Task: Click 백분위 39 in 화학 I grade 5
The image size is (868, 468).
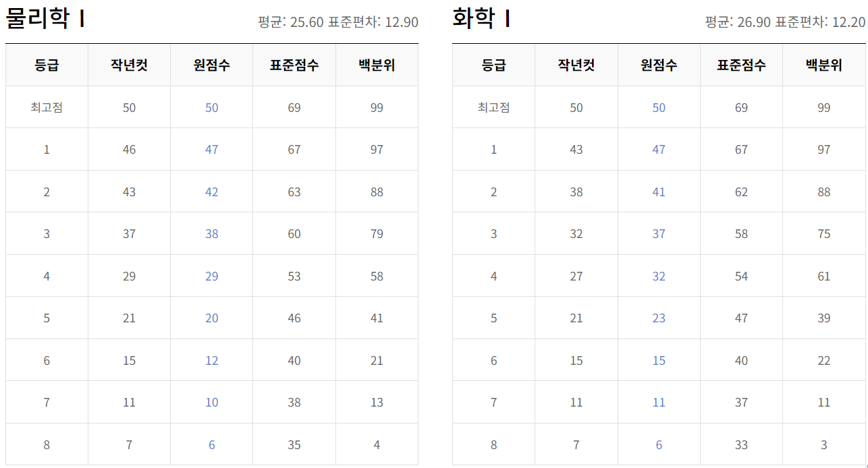Action: point(823,318)
